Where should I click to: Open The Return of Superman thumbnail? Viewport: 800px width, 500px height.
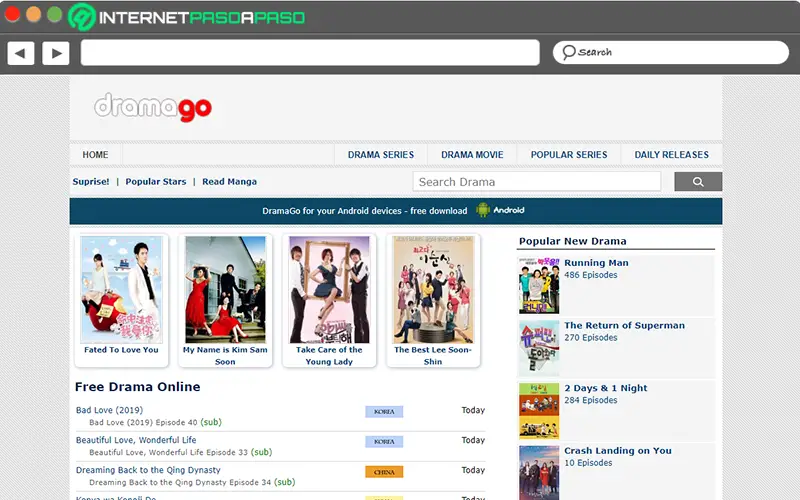[x=539, y=348]
